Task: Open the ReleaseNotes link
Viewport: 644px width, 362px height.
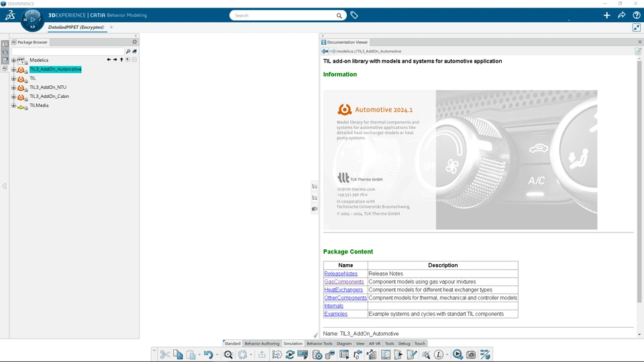Action: tap(341, 274)
